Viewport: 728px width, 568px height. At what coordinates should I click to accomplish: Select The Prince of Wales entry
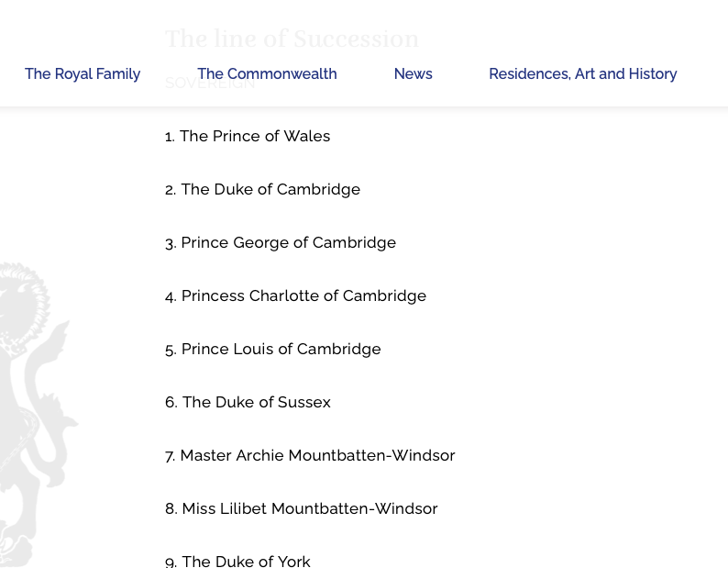pos(255,137)
